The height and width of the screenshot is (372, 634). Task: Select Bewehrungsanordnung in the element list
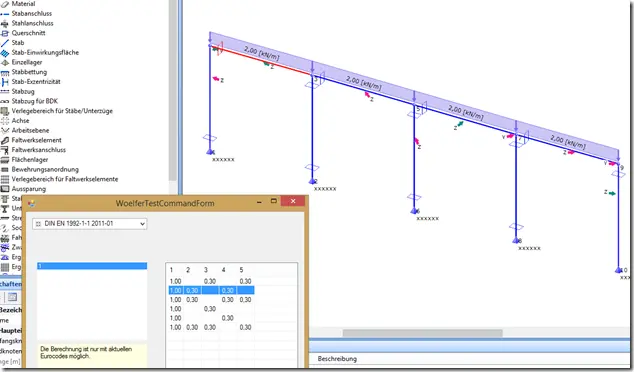(x=45, y=169)
